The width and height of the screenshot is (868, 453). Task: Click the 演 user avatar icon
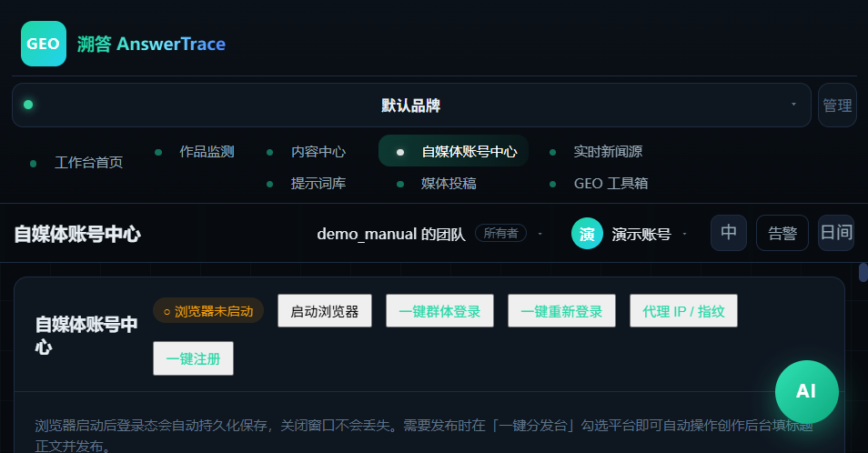(x=587, y=234)
